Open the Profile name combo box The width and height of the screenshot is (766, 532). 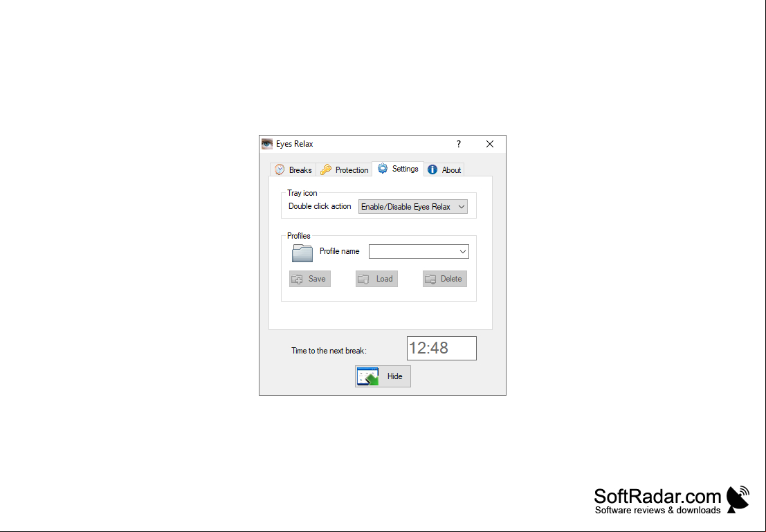(x=419, y=252)
